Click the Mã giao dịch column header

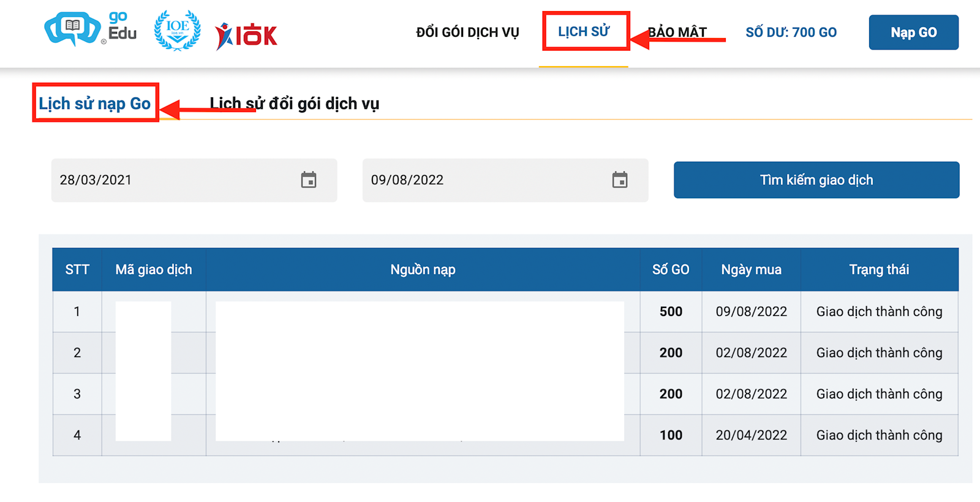point(154,269)
